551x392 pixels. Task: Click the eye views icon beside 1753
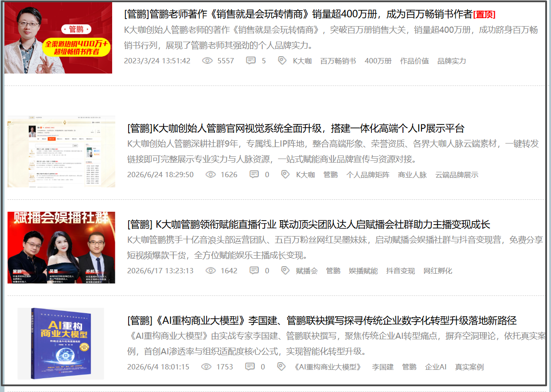pyautogui.click(x=207, y=367)
